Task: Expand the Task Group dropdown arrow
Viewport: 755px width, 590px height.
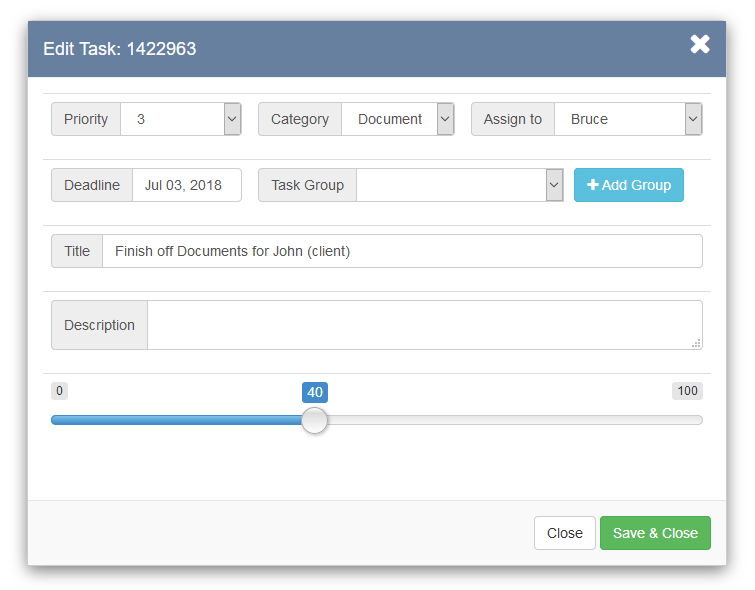Action: pyautogui.click(x=554, y=185)
